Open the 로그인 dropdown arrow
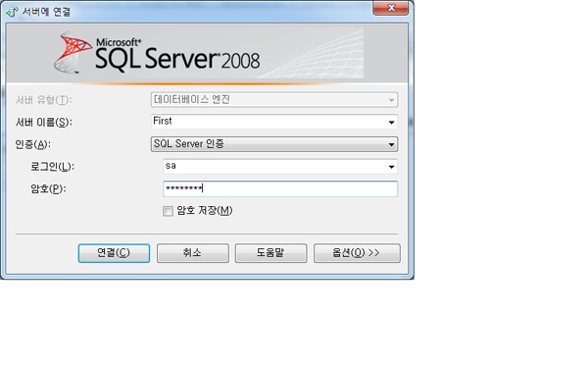The image size is (588, 368). click(391, 167)
